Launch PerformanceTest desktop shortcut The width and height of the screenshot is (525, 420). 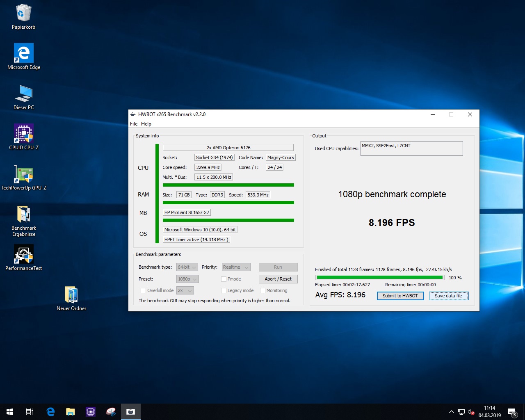(23, 258)
